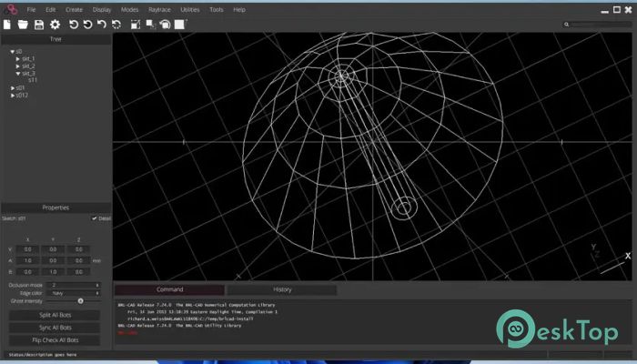Switch to the Command tab
The height and width of the screenshot is (364, 637).
click(169, 289)
